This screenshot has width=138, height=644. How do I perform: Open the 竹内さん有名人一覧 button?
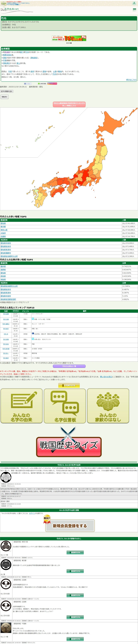coord(69,366)
